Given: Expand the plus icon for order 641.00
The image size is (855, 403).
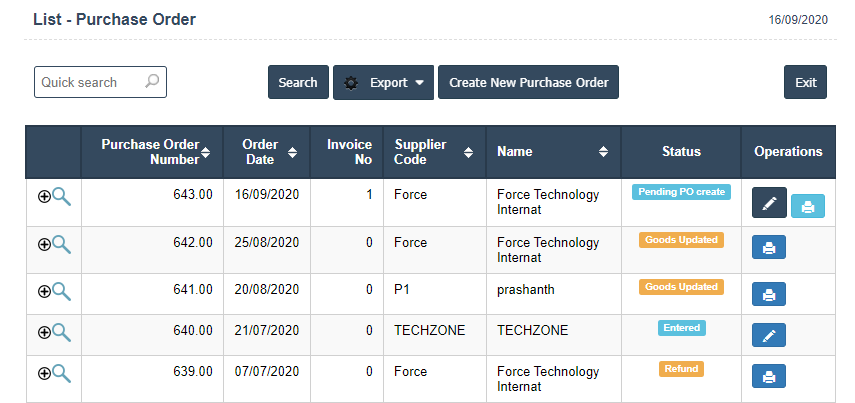Looking at the screenshot, I should click(x=43, y=291).
